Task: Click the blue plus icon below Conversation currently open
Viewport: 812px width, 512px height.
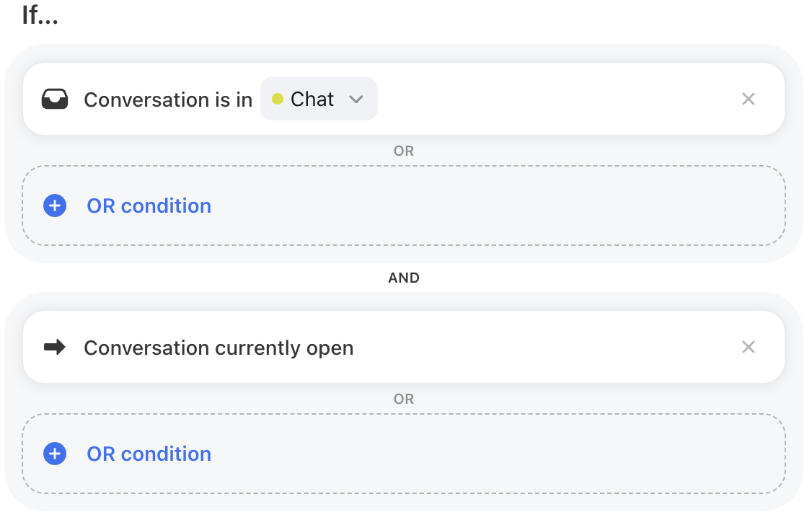Action: [x=55, y=454]
